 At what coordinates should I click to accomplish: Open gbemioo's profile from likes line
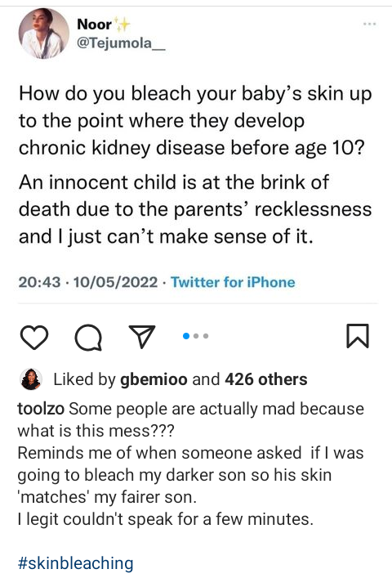coord(154,379)
